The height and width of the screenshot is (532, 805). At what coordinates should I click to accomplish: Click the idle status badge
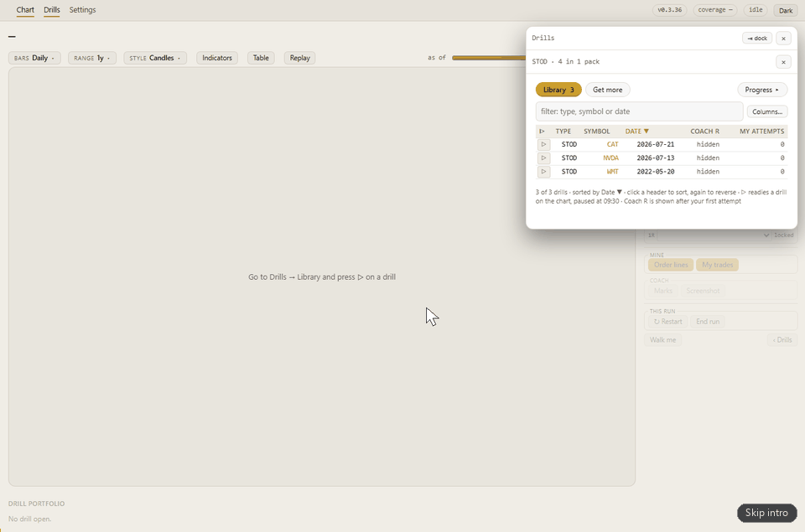tap(756, 10)
